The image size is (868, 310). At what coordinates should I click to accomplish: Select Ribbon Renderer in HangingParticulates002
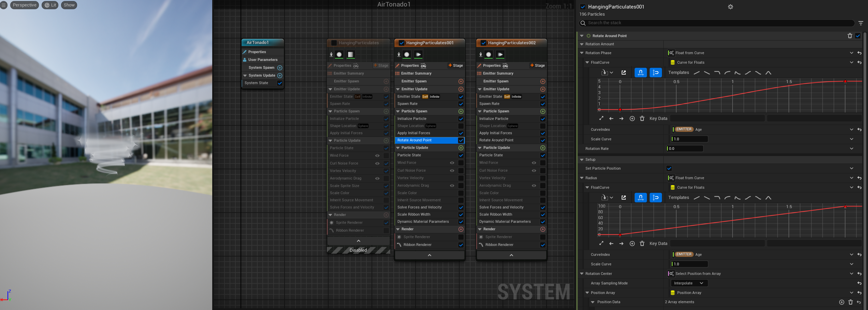499,245
